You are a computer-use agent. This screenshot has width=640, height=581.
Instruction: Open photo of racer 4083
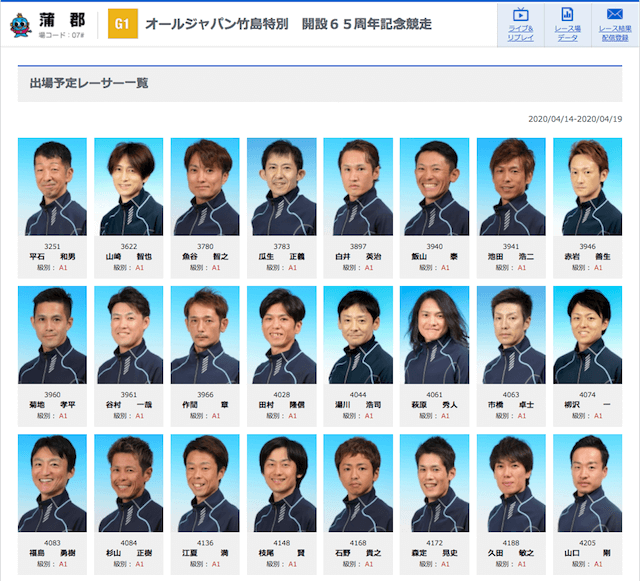pos(52,483)
